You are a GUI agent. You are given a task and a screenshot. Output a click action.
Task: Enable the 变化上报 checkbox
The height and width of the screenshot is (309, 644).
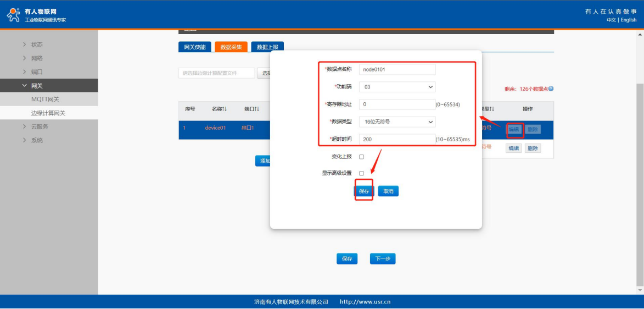click(x=361, y=157)
